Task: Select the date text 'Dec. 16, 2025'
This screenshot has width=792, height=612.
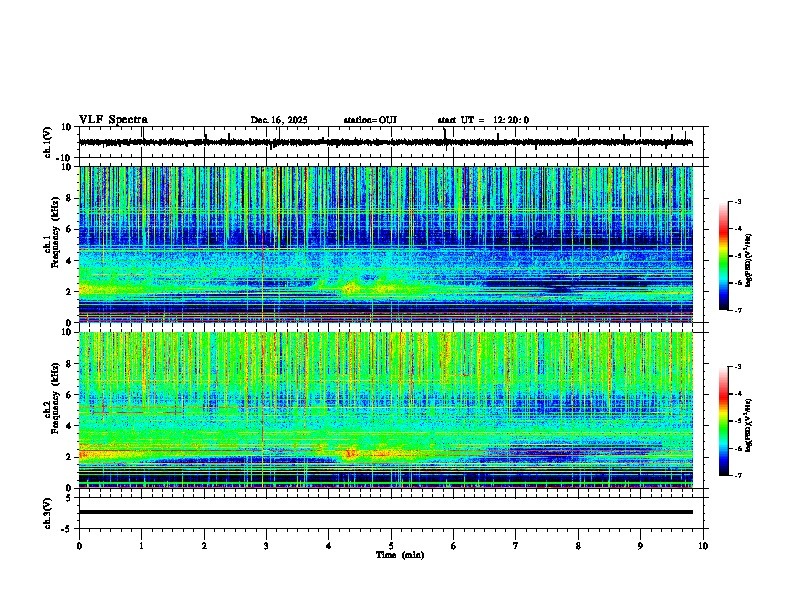Action: (x=279, y=120)
